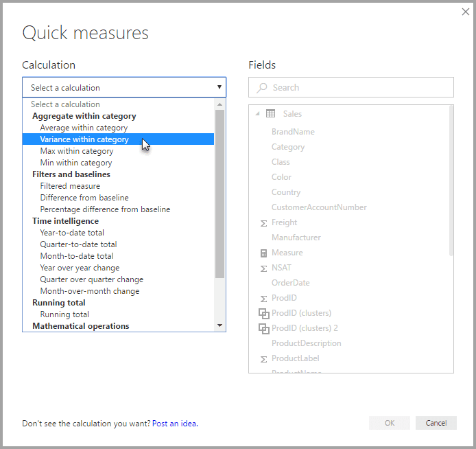Choose Quarter over quarter change
Image resolution: width=476 pixels, height=449 pixels.
point(118,279)
